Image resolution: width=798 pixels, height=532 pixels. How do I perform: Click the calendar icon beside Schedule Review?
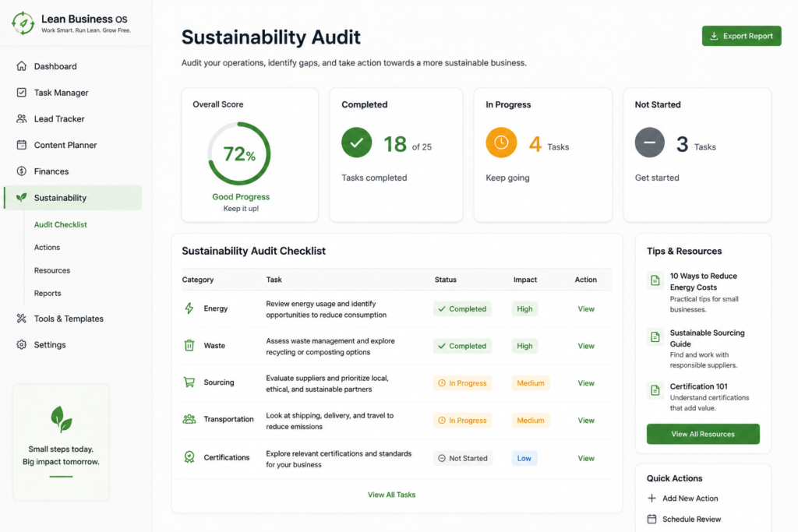pos(652,519)
